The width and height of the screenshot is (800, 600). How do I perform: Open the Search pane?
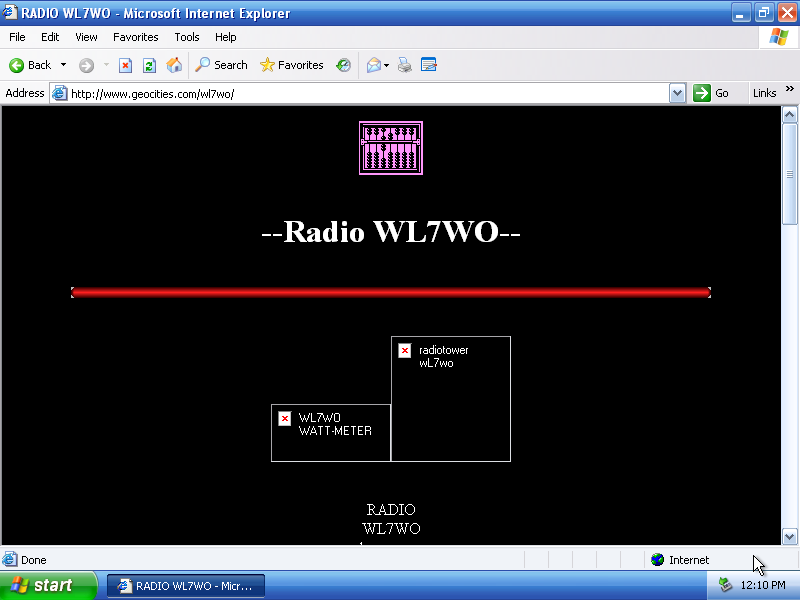point(221,65)
